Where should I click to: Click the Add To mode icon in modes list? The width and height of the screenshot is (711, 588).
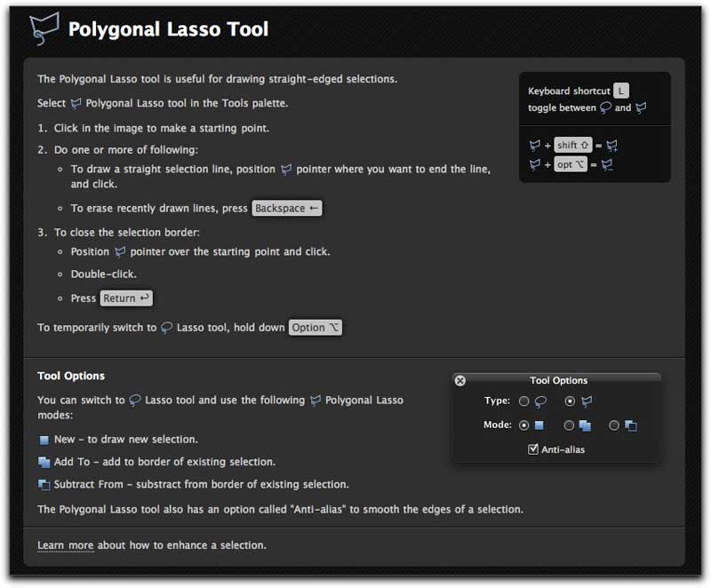[x=44, y=462]
